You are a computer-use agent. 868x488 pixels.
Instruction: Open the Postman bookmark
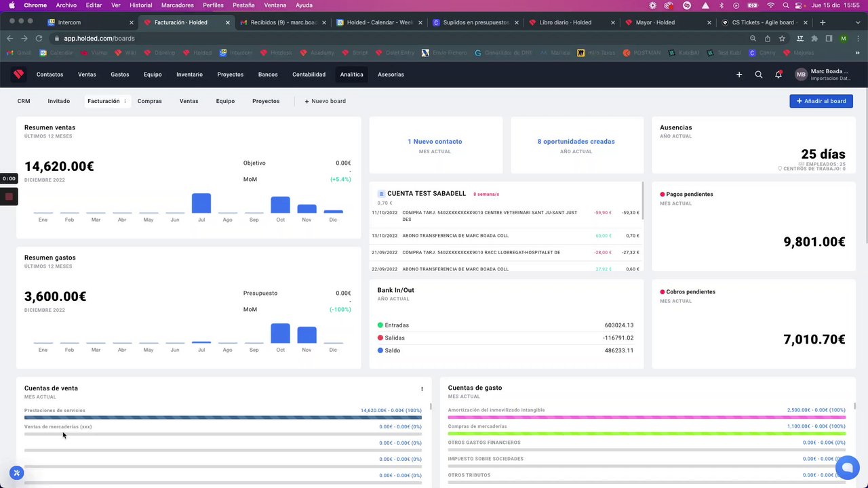pos(642,53)
